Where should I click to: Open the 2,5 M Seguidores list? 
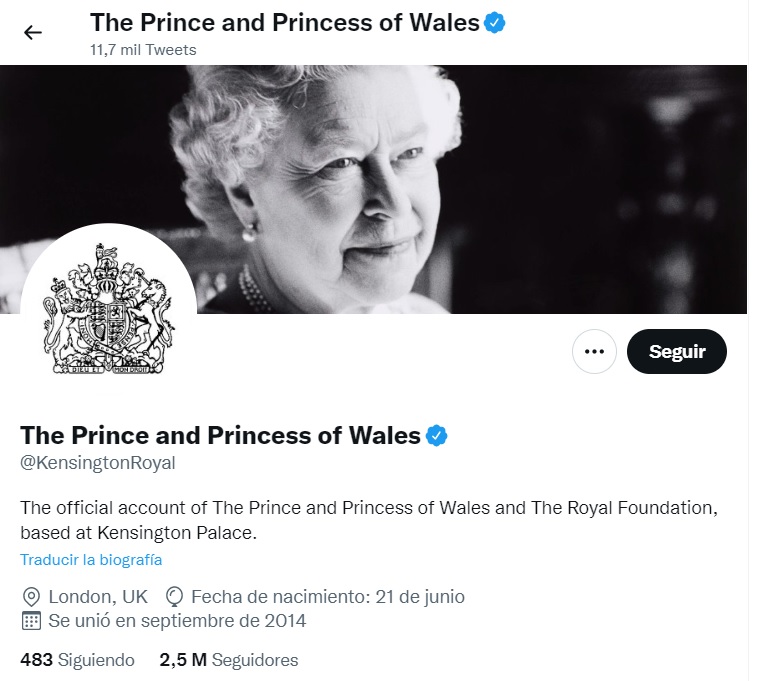click(229, 660)
